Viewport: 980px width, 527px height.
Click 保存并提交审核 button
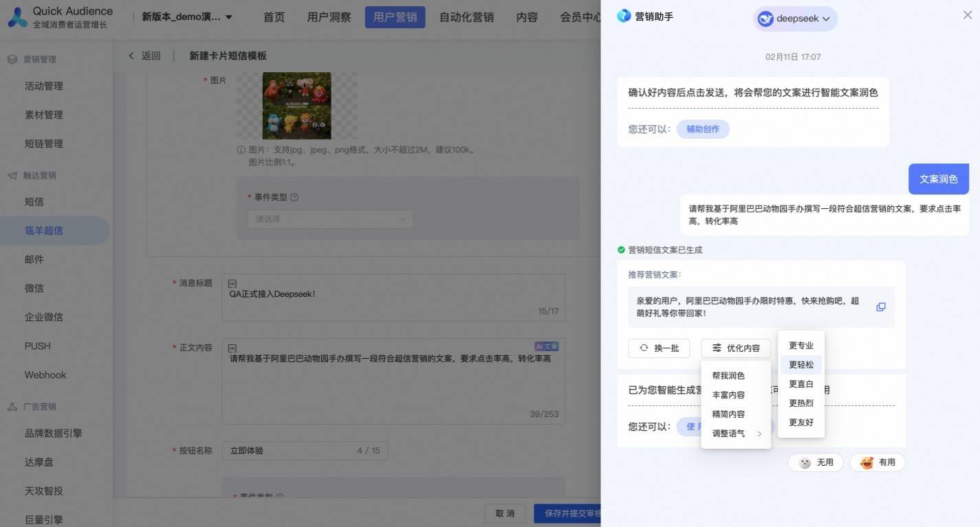coord(567,513)
